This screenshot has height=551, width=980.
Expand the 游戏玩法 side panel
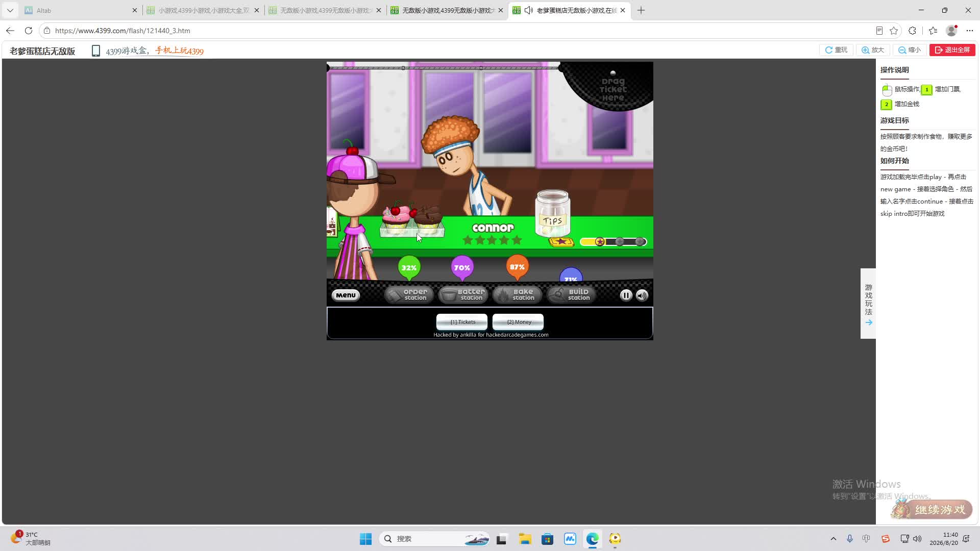click(868, 304)
